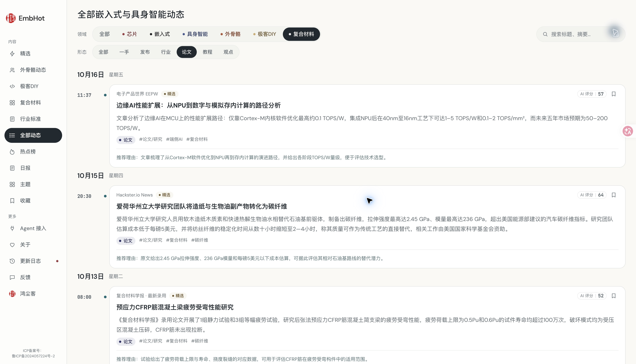This screenshot has height=364, width=636.
Task: Select the 全部 domain filter
Action: 104,34
